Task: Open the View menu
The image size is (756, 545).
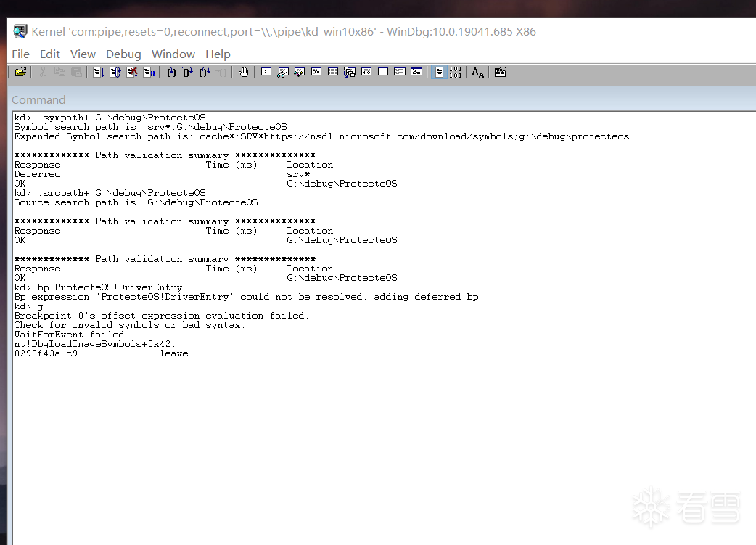Action: 83,54
